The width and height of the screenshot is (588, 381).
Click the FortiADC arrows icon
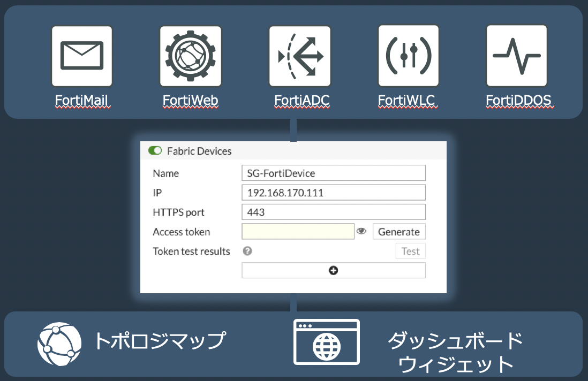click(300, 56)
